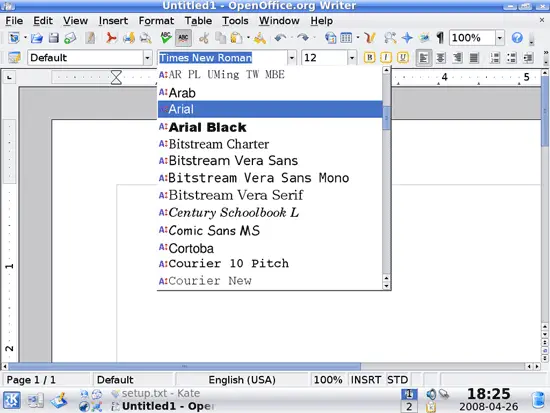Collapse the font name dropdown arrow
This screenshot has height=413, width=550.
pyautogui.click(x=291, y=58)
